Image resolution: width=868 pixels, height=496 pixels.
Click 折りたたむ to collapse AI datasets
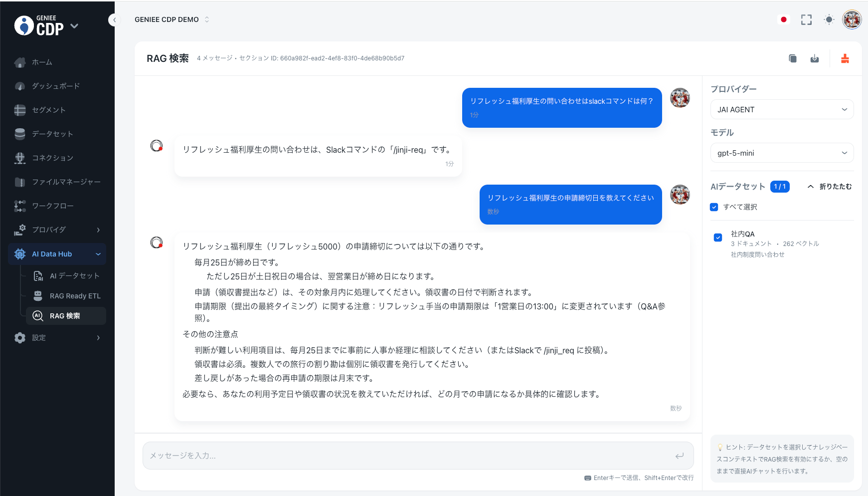830,187
